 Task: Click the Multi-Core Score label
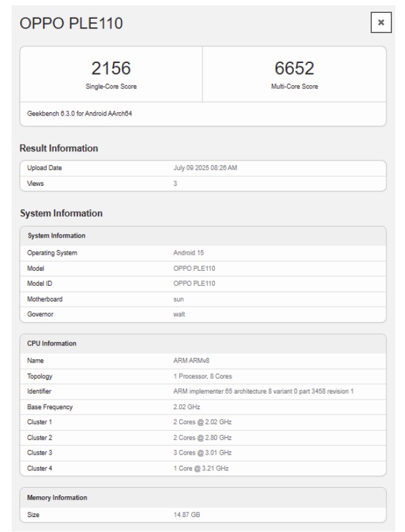pos(294,86)
